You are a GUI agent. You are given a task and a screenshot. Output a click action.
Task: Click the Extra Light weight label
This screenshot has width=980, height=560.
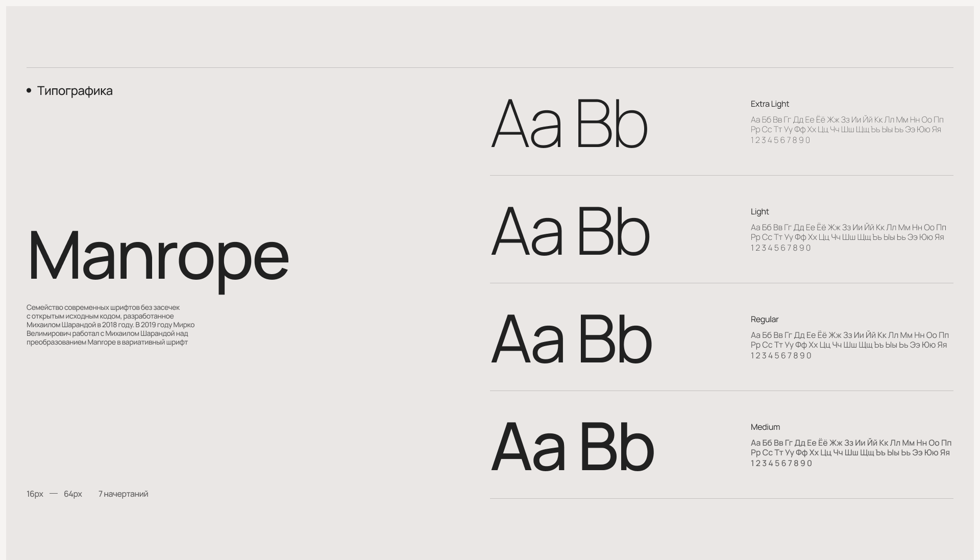(770, 104)
